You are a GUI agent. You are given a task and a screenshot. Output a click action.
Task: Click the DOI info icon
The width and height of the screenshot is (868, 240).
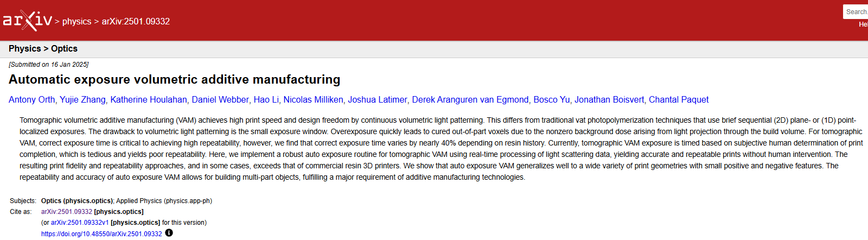(x=169, y=233)
